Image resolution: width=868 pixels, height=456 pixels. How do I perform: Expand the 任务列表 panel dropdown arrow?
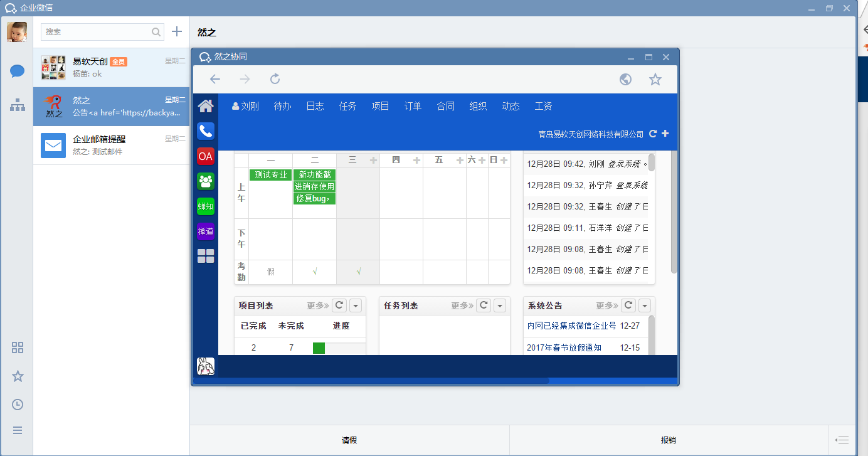point(500,306)
